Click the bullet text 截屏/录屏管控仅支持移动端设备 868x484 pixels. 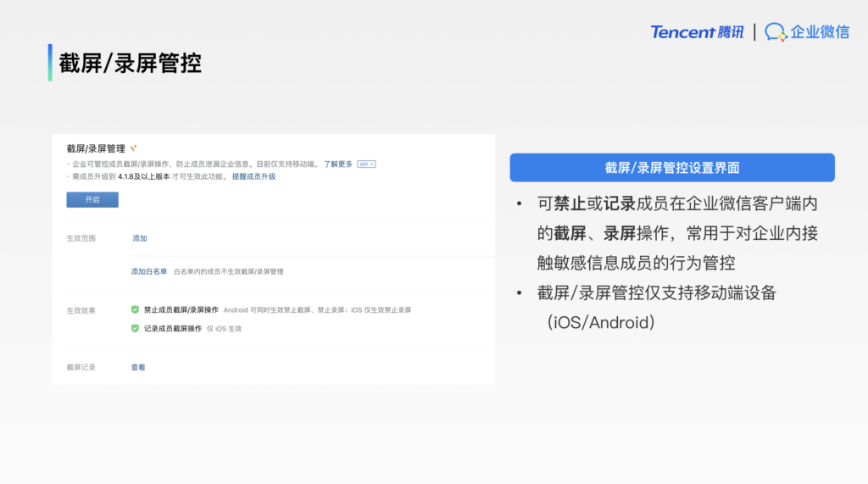(657, 293)
